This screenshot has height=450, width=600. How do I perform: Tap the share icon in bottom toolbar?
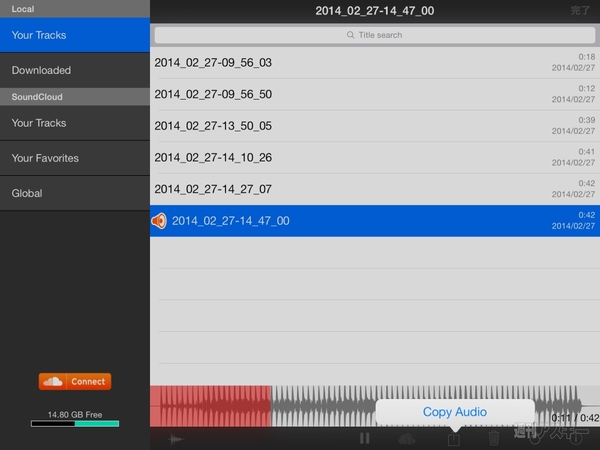tap(454, 439)
